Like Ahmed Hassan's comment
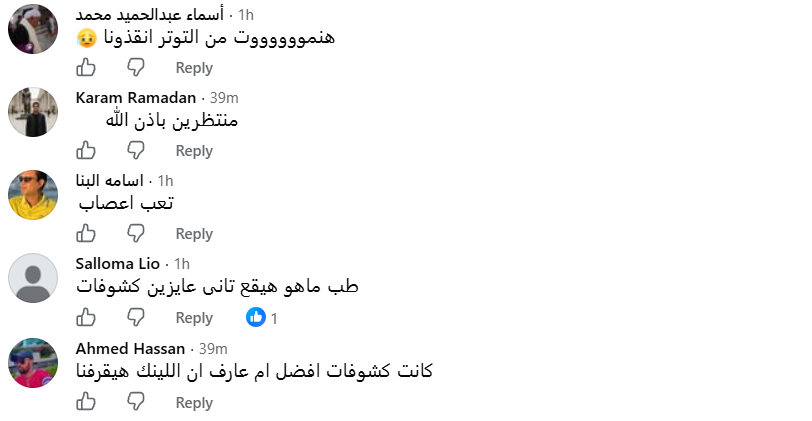Screen dimensions: 812x421 coord(86,402)
